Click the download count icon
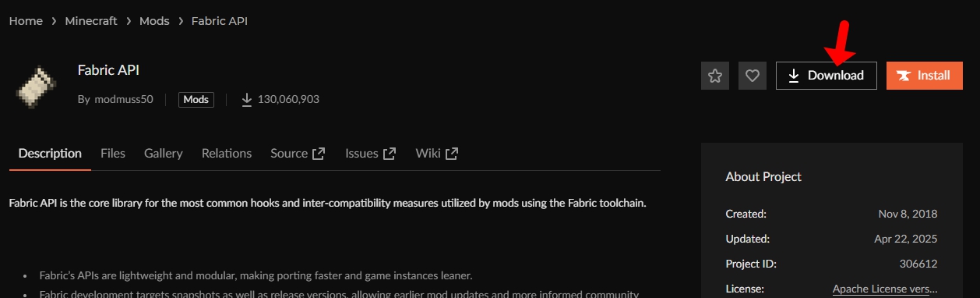The height and width of the screenshot is (298, 980). point(247,99)
